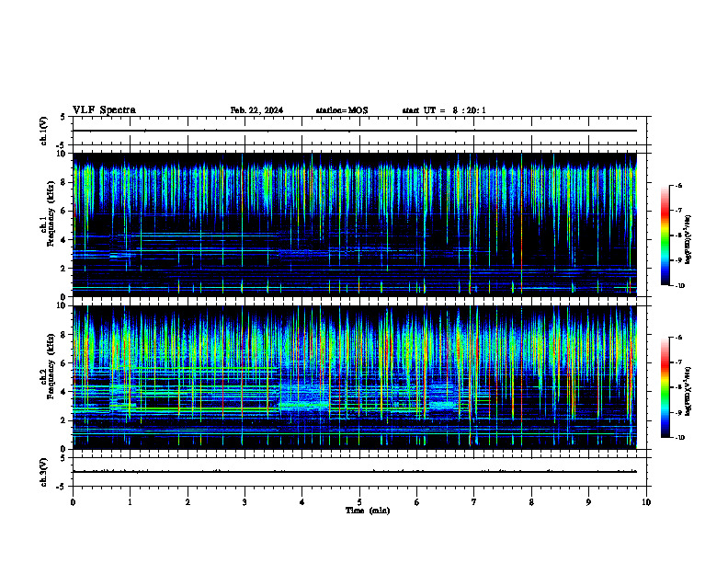Select the date "Feb. 22, 2024"

[256, 110]
